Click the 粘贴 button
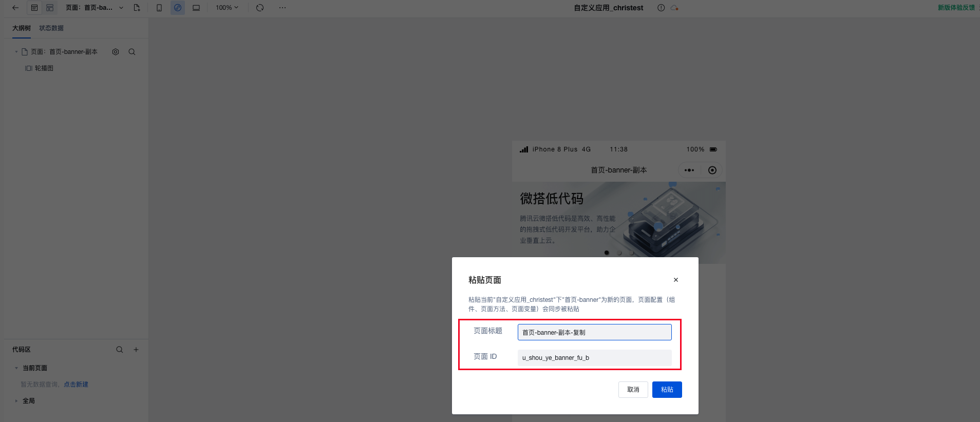980x422 pixels. (x=667, y=390)
